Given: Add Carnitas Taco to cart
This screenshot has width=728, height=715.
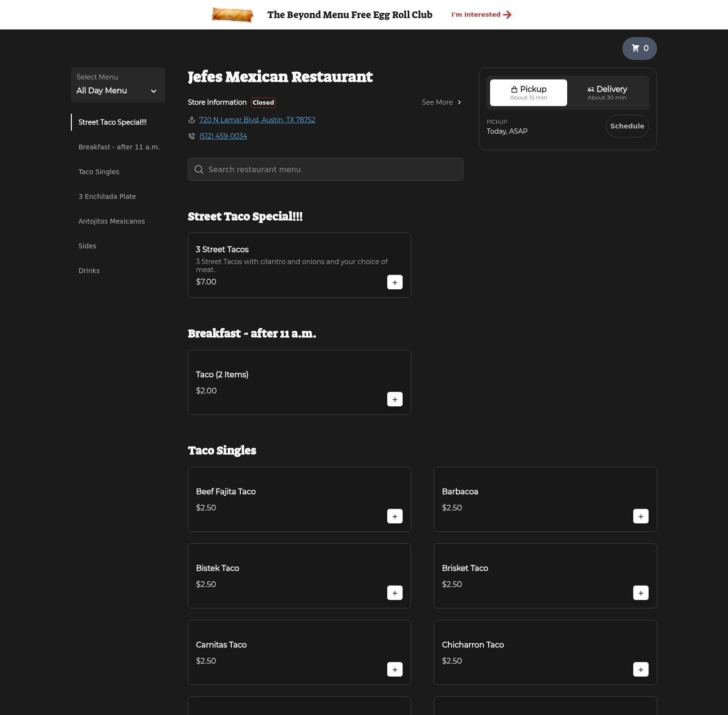Looking at the screenshot, I should pos(394,669).
